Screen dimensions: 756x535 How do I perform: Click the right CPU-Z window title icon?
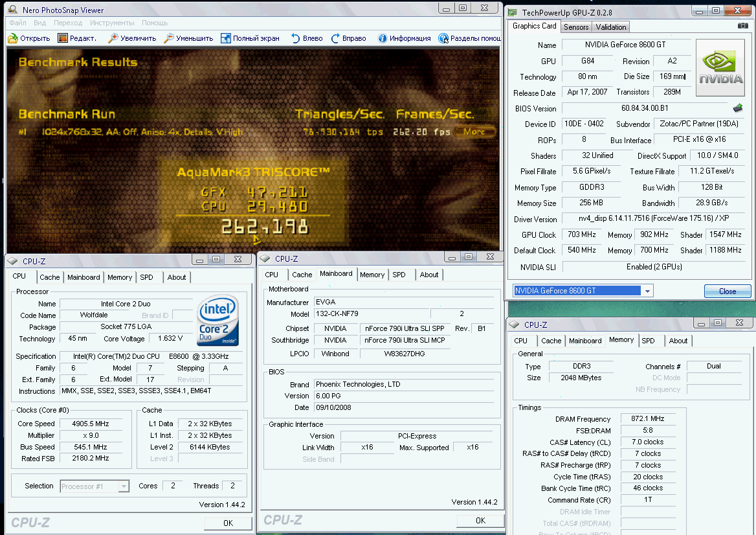pyautogui.click(x=515, y=324)
